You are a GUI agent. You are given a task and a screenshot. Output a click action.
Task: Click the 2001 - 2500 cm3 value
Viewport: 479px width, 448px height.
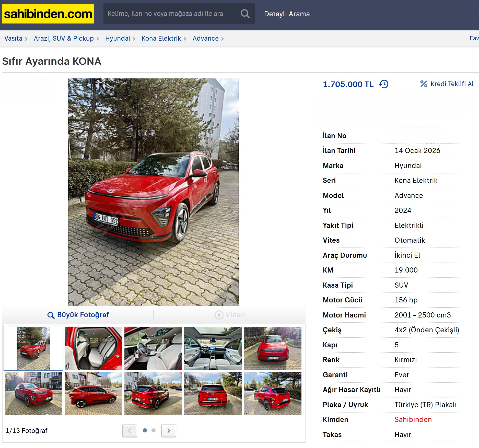(423, 315)
